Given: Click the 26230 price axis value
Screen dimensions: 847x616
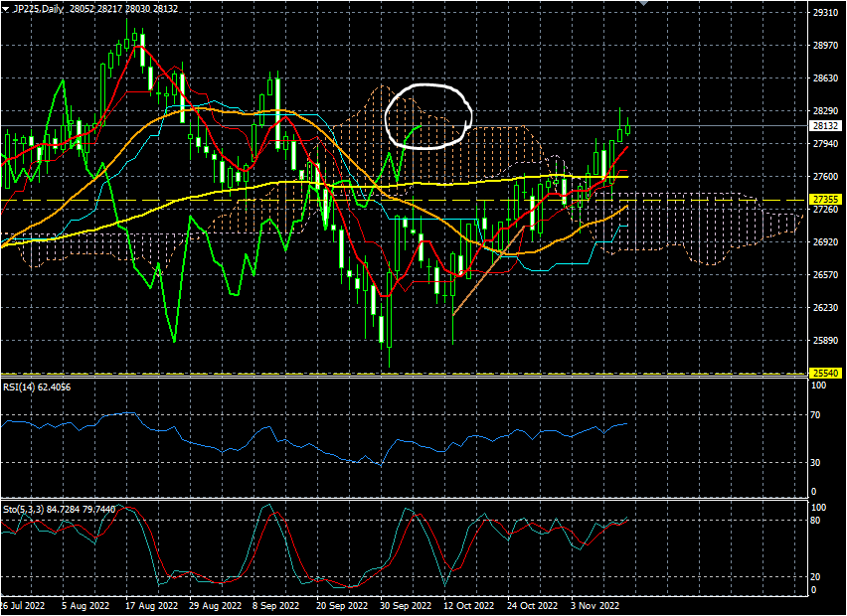Looking at the screenshot, I should tap(825, 308).
